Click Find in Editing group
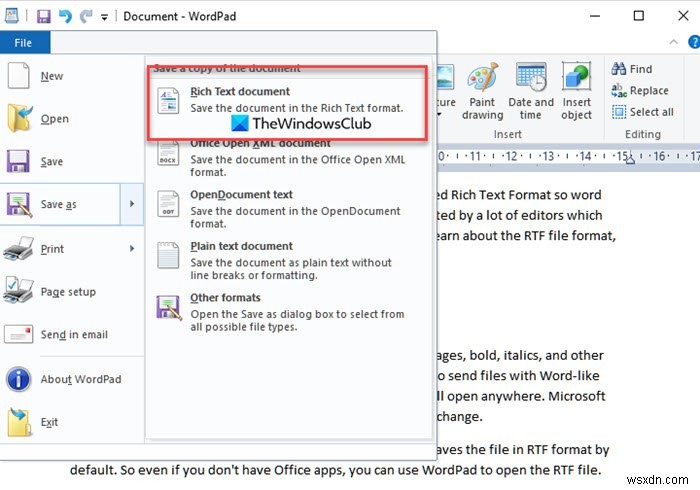The height and width of the screenshot is (490, 700). (x=632, y=69)
